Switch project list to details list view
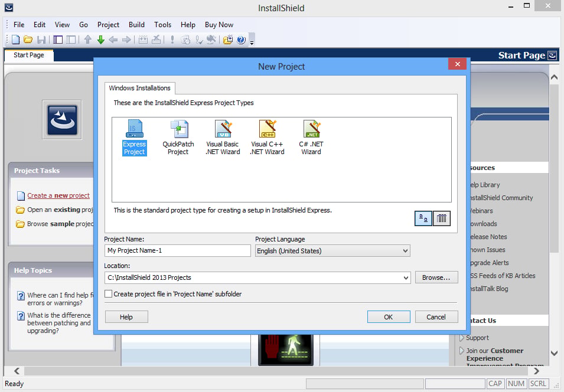The image size is (564, 392). coord(442,218)
